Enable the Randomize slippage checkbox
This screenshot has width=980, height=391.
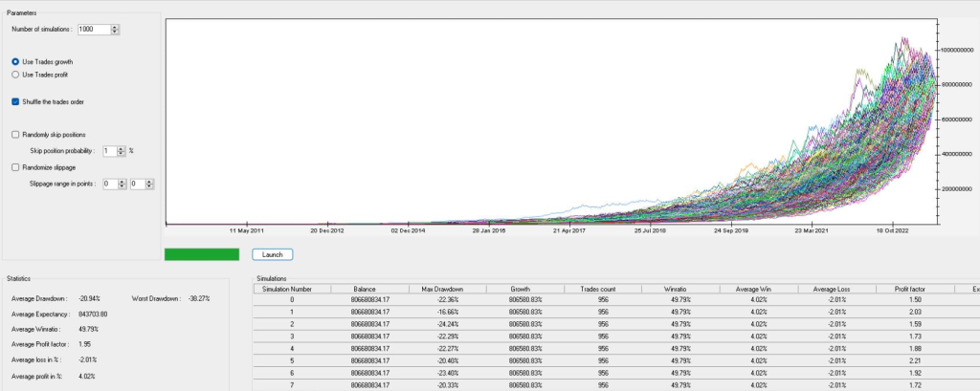point(15,167)
